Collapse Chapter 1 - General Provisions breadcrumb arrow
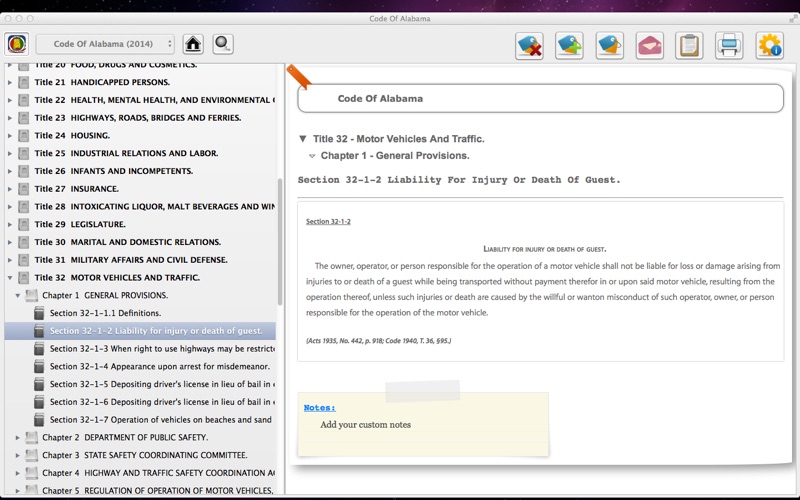 tap(312, 156)
